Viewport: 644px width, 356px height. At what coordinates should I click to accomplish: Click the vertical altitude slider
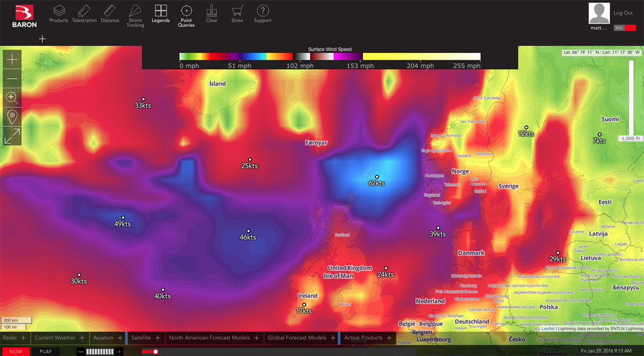[631, 97]
